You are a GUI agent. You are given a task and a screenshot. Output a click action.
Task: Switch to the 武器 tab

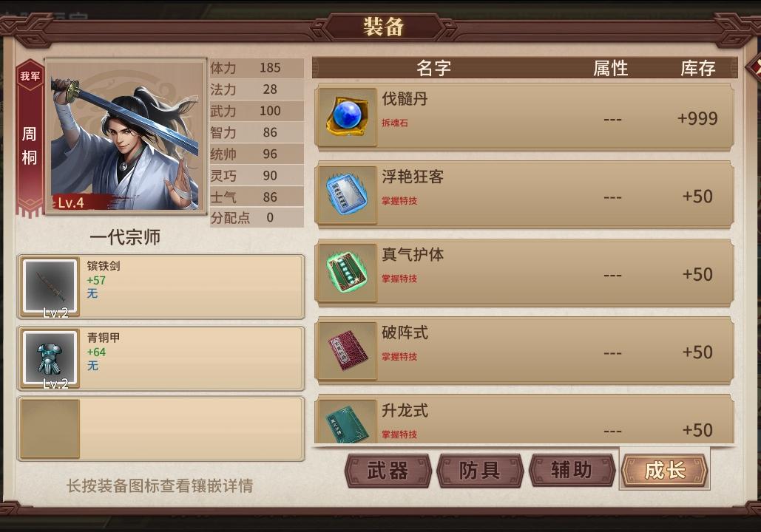pos(388,471)
